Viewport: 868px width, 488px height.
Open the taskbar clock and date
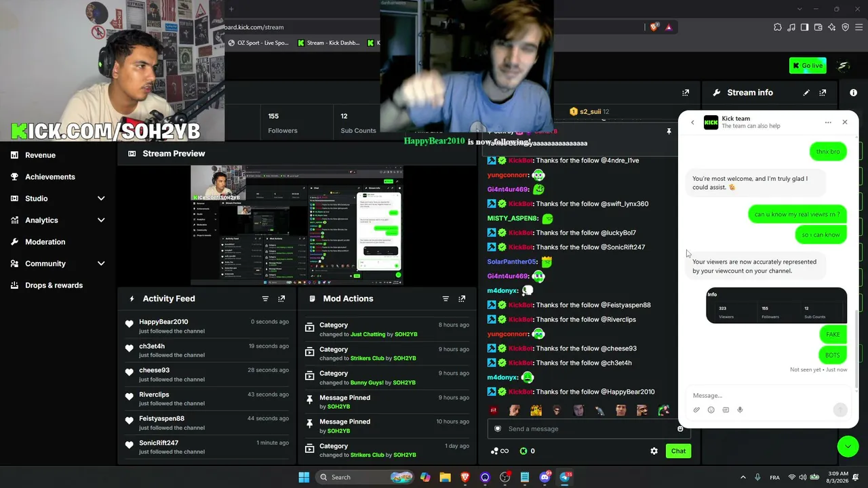click(838, 477)
